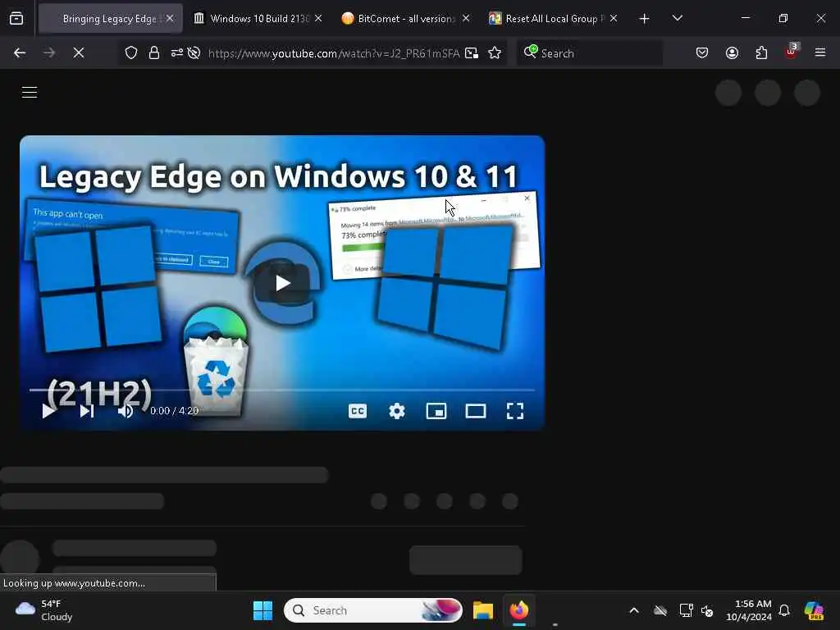Open the Windows Start menu
This screenshot has width=840, height=630.
[262, 610]
